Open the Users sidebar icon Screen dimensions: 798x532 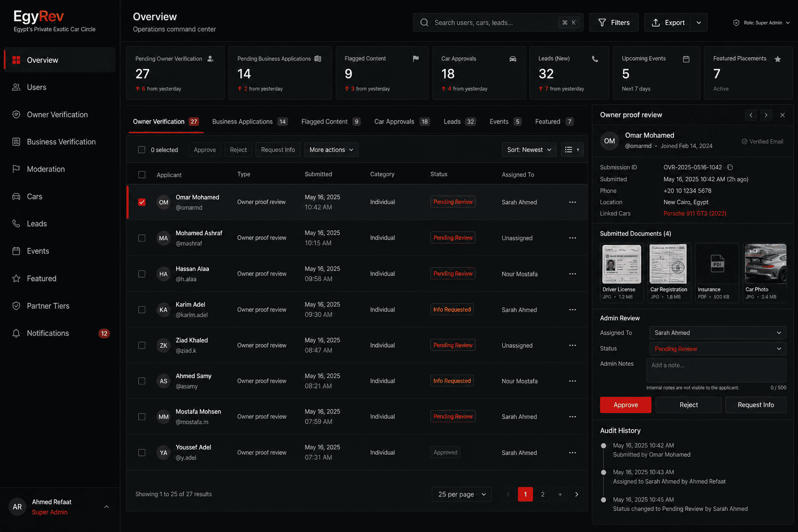point(16,87)
